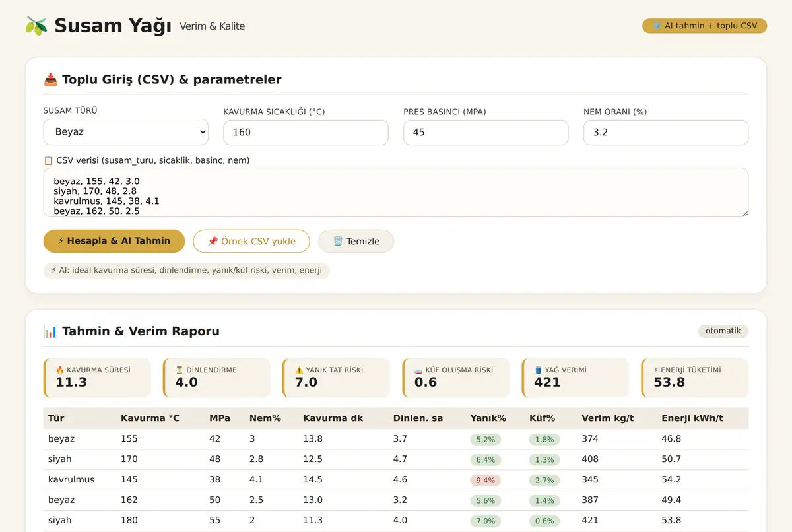Click into the Nem Oranı input field
The height and width of the screenshot is (532, 792).
[666, 133]
